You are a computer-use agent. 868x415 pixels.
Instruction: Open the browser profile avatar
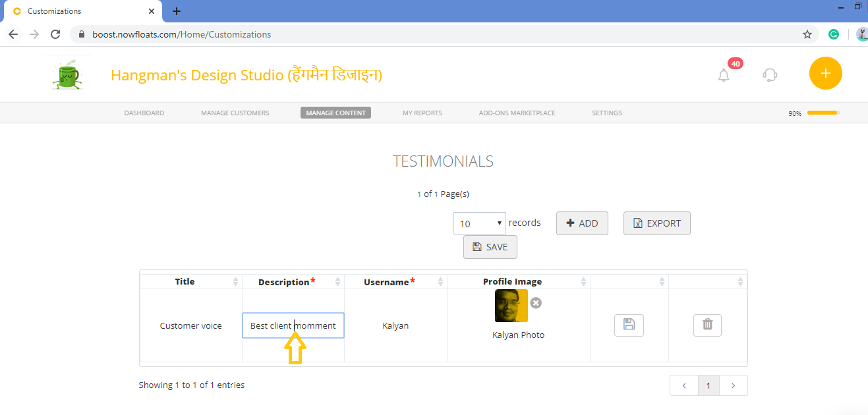862,34
